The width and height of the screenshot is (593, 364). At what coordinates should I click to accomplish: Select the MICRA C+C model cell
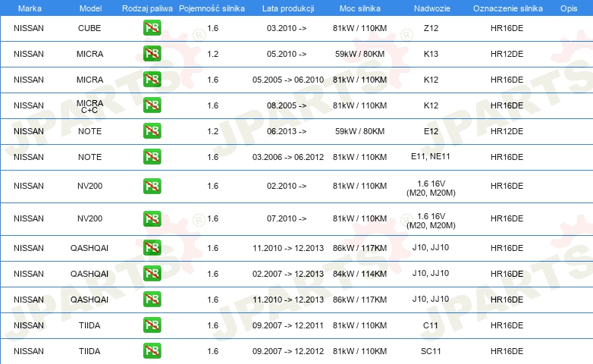(89, 106)
